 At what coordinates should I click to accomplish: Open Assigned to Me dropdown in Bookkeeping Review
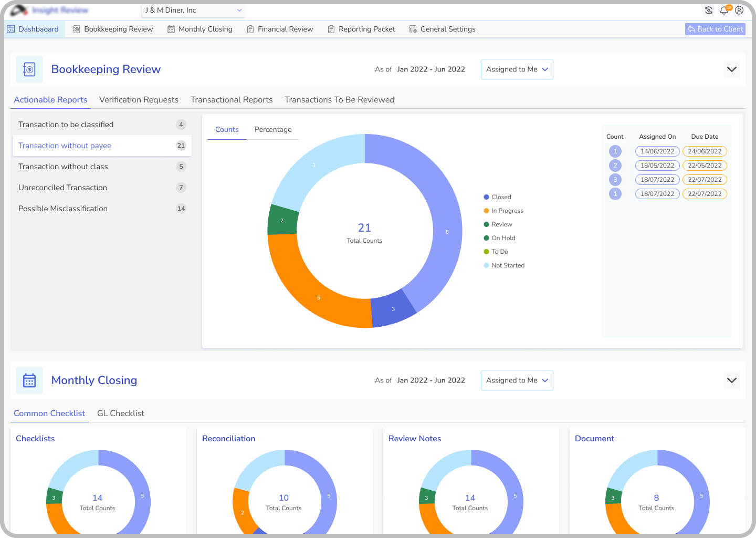tap(517, 69)
